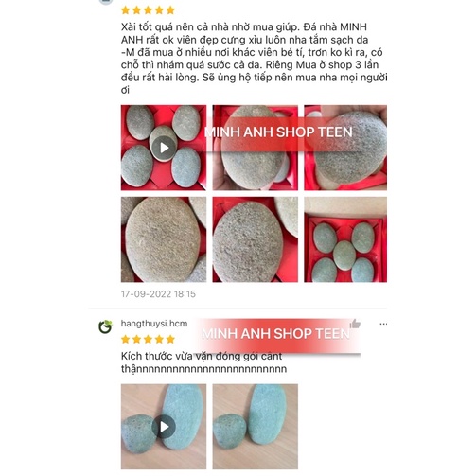The image size is (476, 476).
Task: Open photo of five stones in red box
Action: [x=345, y=239]
